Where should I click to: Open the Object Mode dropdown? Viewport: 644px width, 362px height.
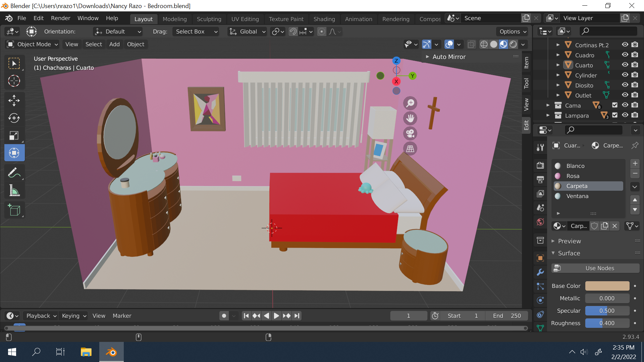[32, 44]
